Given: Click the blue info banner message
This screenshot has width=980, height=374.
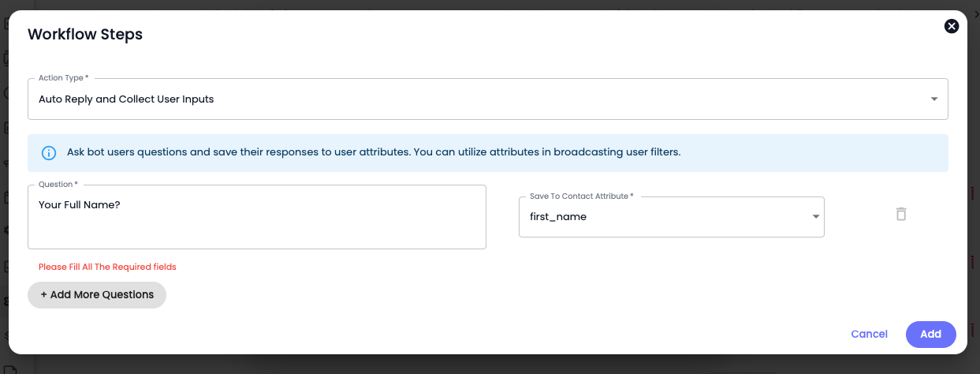Looking at the screenshot, I should (374, 152).
